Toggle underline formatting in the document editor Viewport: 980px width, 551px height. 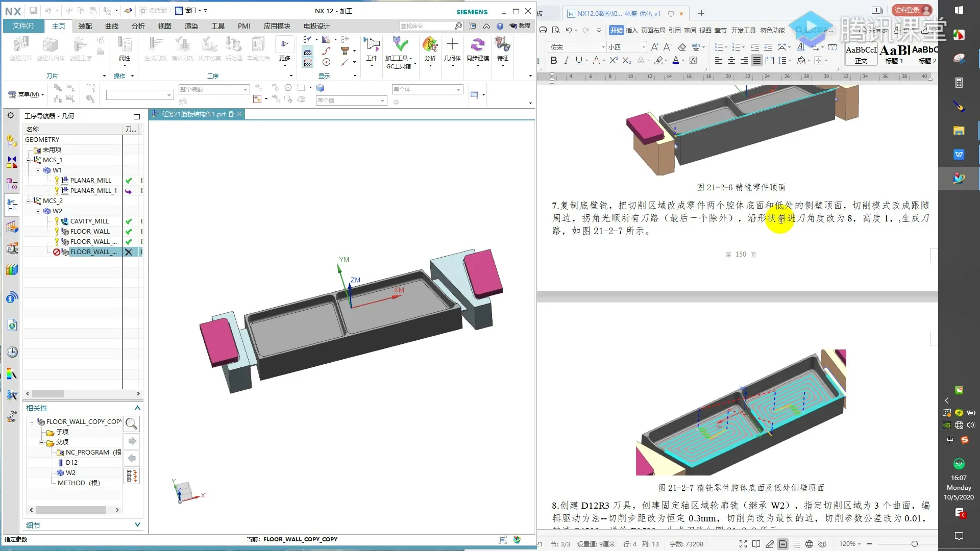tap(578, 61)
